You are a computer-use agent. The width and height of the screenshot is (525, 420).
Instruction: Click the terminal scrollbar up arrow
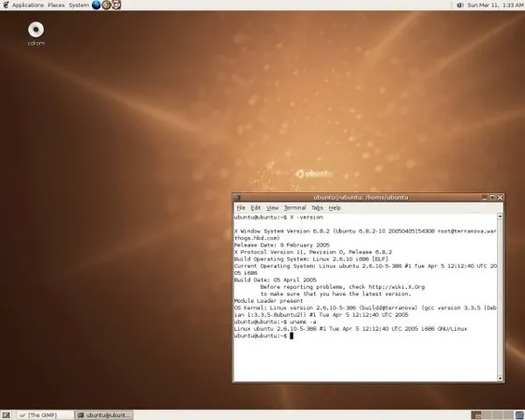pos(500,217)
